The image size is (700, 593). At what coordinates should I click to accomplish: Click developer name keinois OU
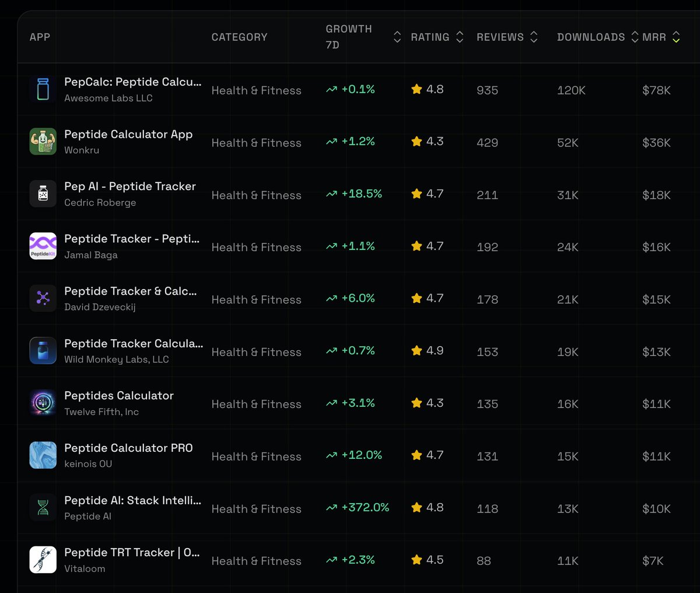88,464
